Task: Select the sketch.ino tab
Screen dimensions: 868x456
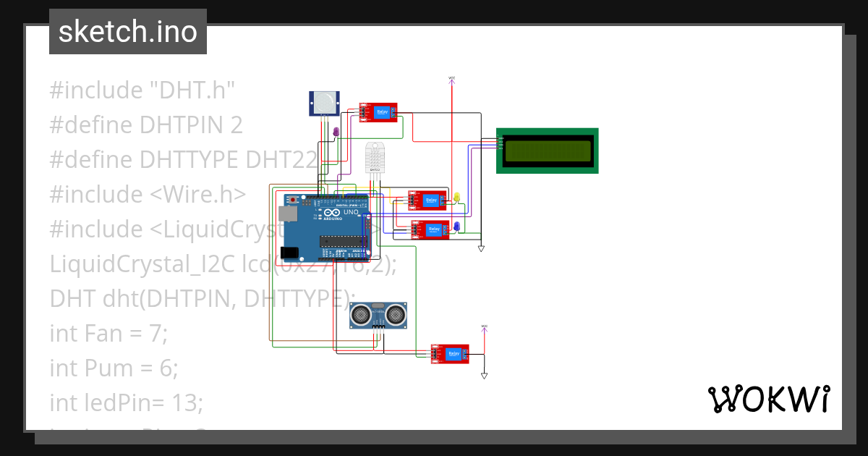Action: [127, 31]
